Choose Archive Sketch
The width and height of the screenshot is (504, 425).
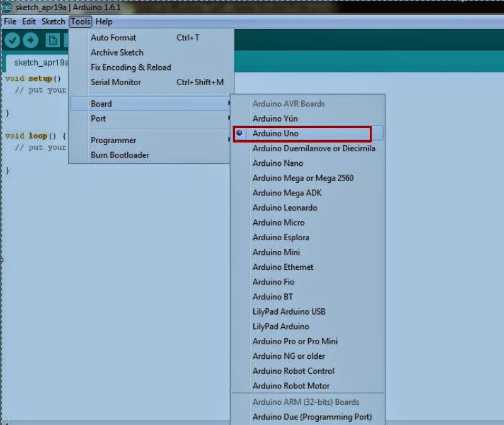point(151,52)
